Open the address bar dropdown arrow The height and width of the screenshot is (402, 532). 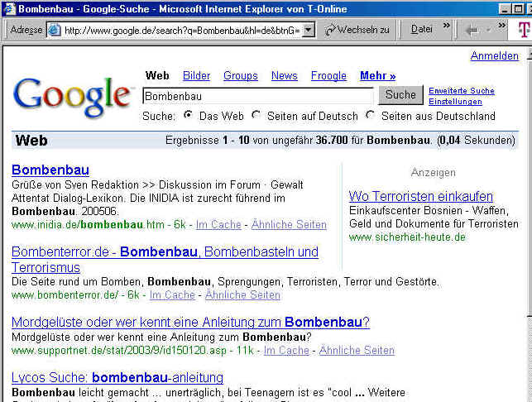point(308,31)
